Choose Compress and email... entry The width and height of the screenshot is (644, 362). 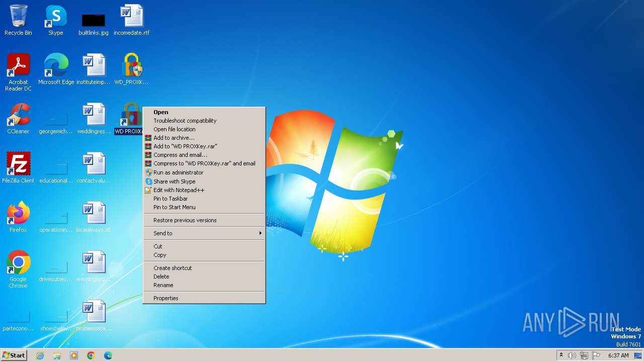pos(204,155)
